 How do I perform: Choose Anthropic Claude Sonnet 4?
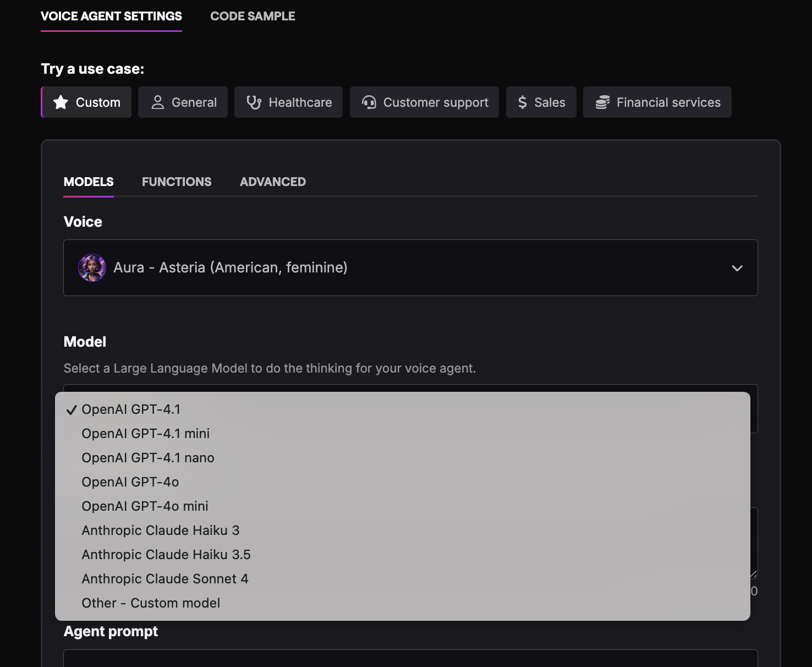pyautogui.click(x=165, y=579)
